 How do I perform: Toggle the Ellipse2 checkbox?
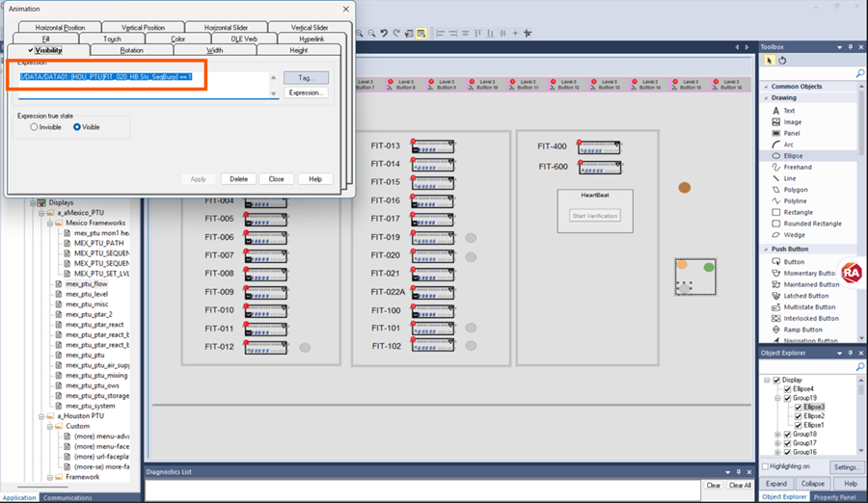pyautogui.click(x=799, y=416)
